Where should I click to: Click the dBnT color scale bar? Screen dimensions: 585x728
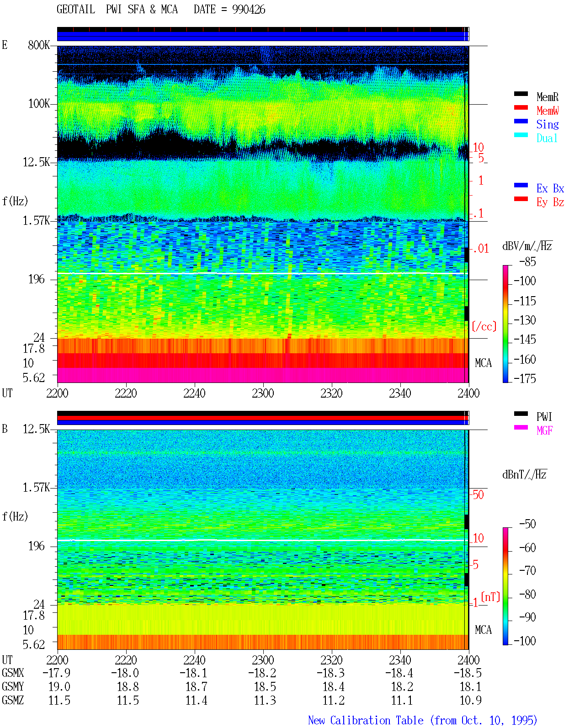tap(505, 586)
